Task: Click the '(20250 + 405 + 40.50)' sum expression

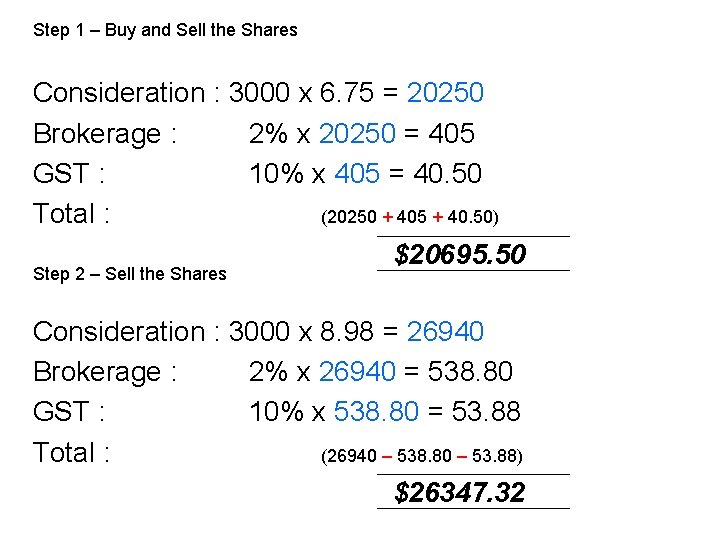Action: [409, 217]
